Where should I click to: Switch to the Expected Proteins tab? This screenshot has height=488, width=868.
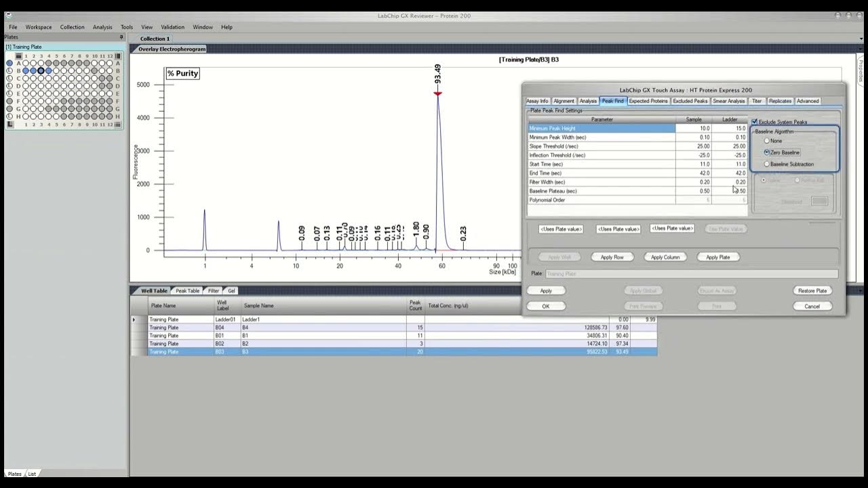click(x=648, y=101)
